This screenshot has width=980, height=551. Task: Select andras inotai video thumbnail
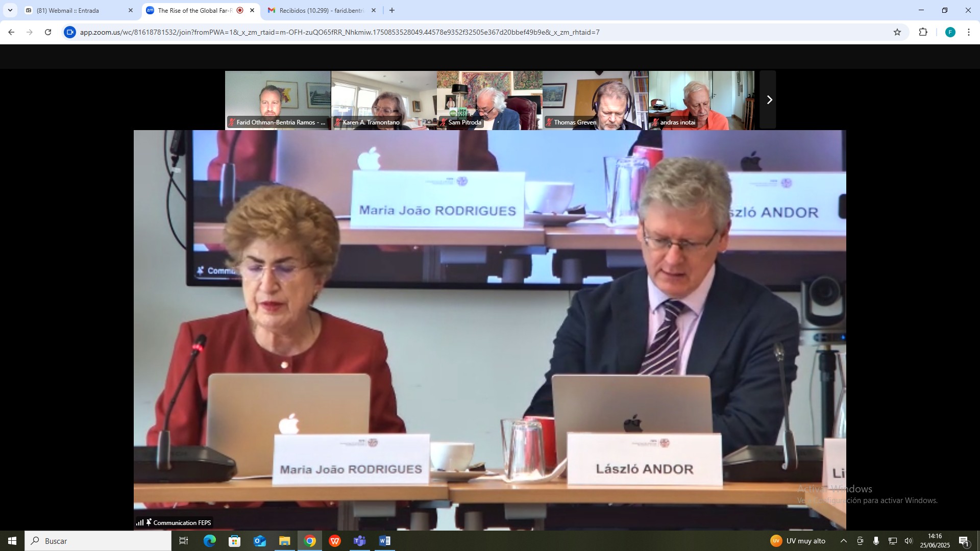click(x=701, y=100)
